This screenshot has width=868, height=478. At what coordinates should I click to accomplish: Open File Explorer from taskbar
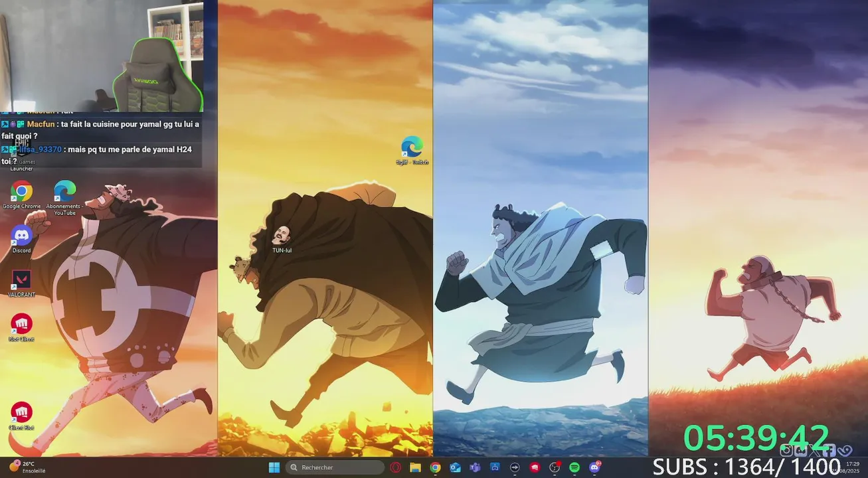(415, 467)
